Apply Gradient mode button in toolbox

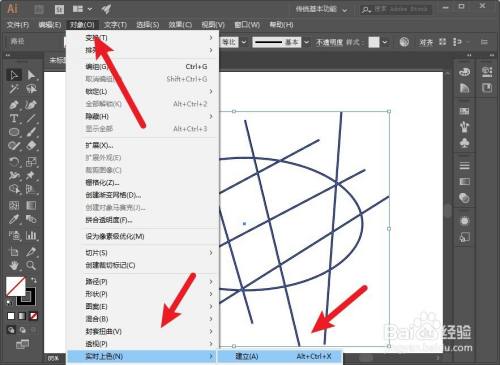(x=22, y=316)
